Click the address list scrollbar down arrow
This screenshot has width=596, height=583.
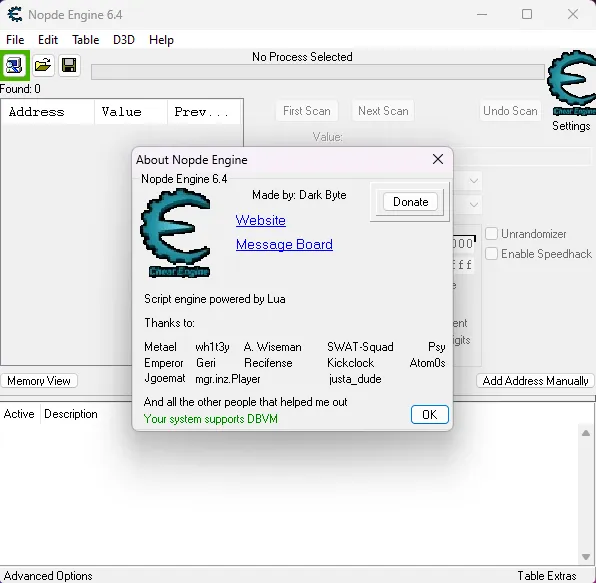[x=586, y=557]
